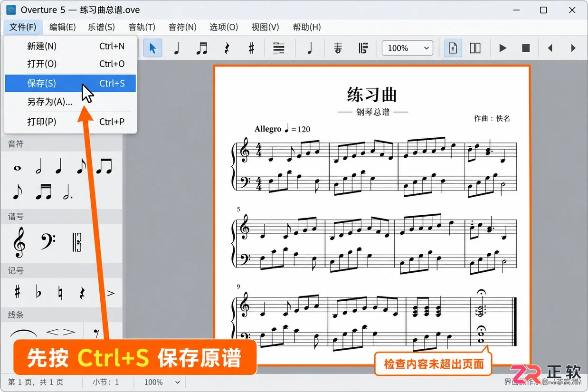The height and width of the screenshot is (392, 588).
Task: Click measure number 9 on the score
Action: tap(239, 287)
